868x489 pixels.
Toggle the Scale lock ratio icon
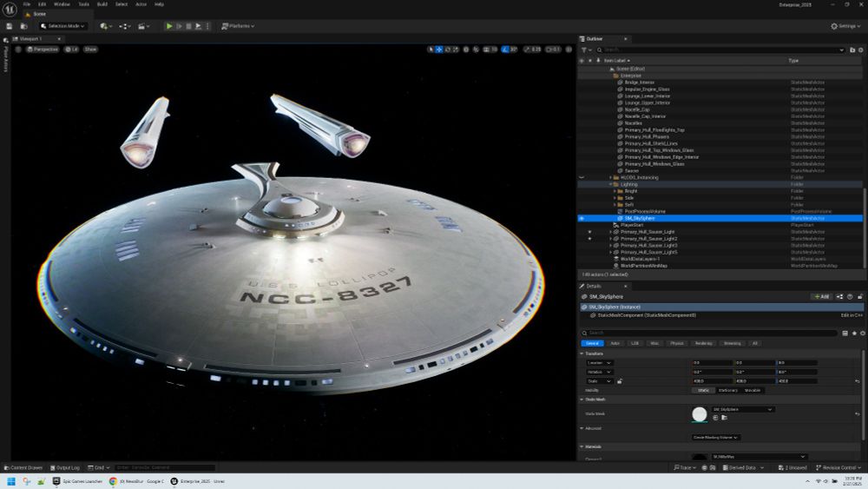pyautogui.click(x=620, y=381)
